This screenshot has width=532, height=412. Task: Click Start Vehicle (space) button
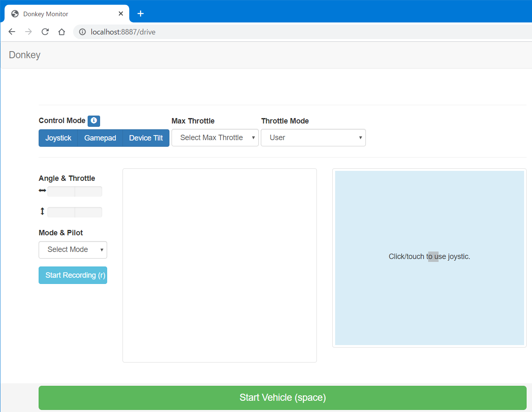click(282, 398)
